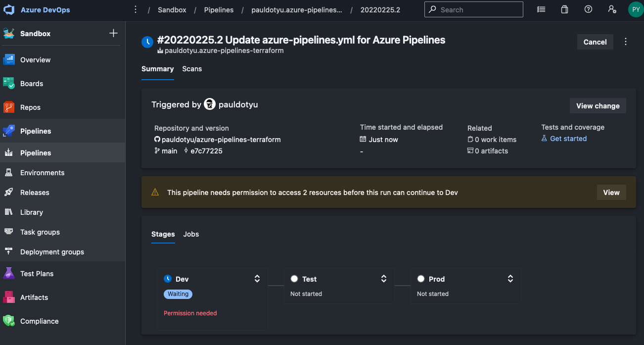644x345 pixels.
Task: Open breadcrumb vertical ellipsis menu
Action: coord(136,10)
